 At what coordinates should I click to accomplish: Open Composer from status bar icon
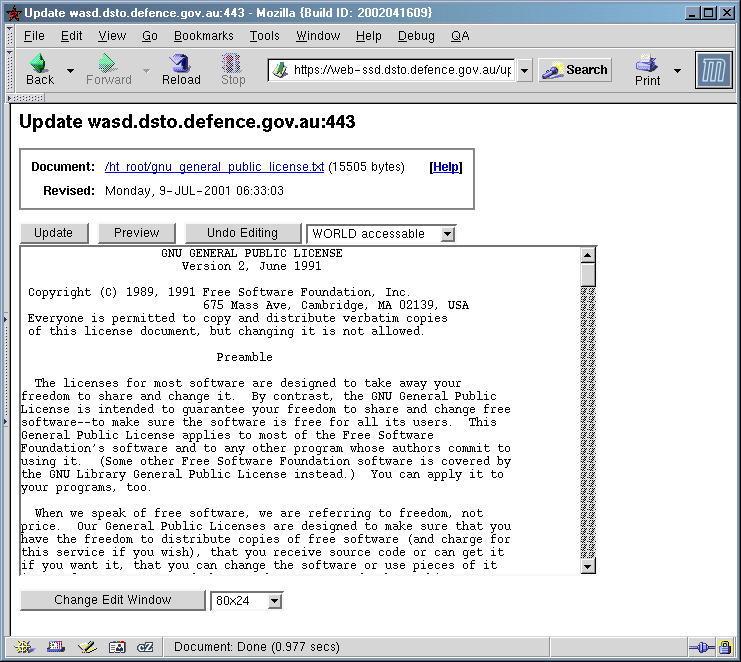point(87,647)
